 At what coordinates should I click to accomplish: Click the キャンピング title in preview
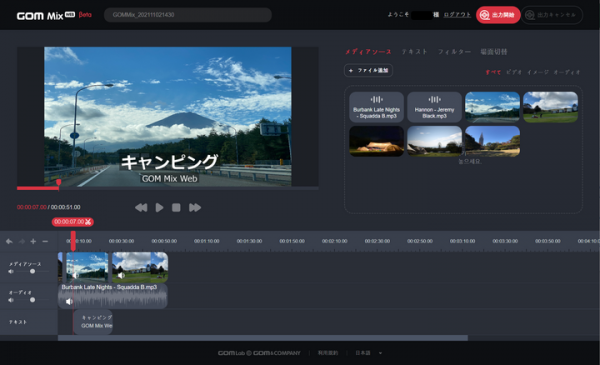click(x=170, y=162)
